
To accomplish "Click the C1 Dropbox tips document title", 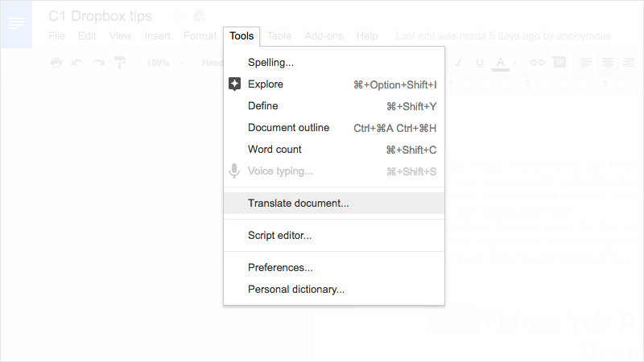I will coord(100,16).
